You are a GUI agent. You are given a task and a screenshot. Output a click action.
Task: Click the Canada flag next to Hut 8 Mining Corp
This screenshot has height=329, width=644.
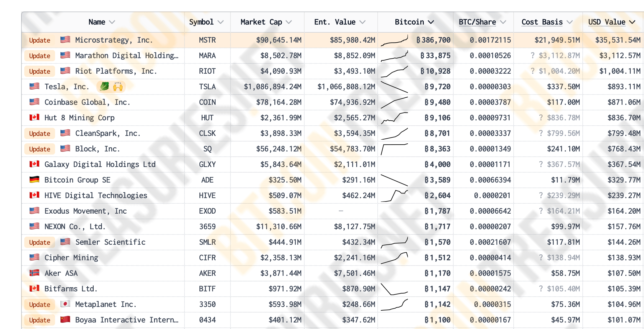click(34, 118)
